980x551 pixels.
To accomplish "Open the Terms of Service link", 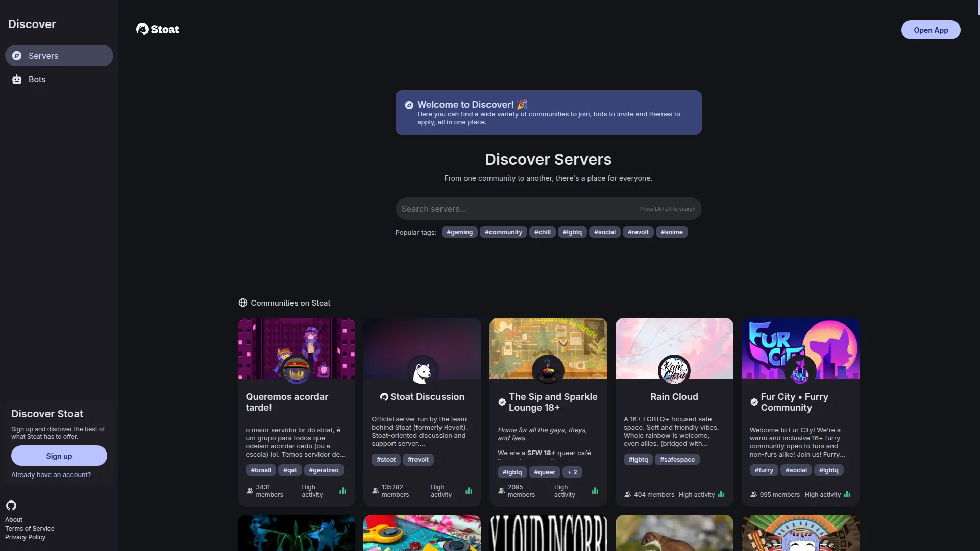I will [x=30, y=529].
